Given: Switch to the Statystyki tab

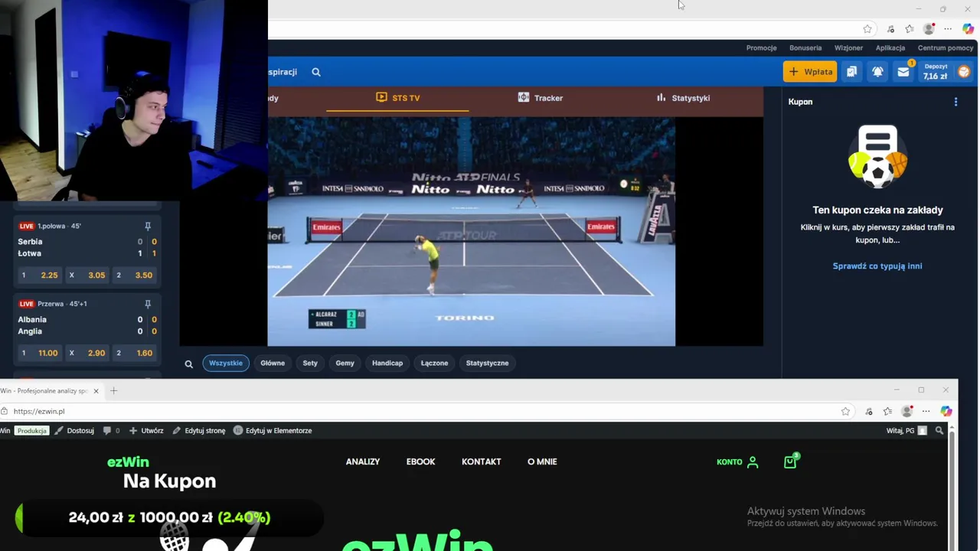Looking at the screenshot, I should point(683,98).
